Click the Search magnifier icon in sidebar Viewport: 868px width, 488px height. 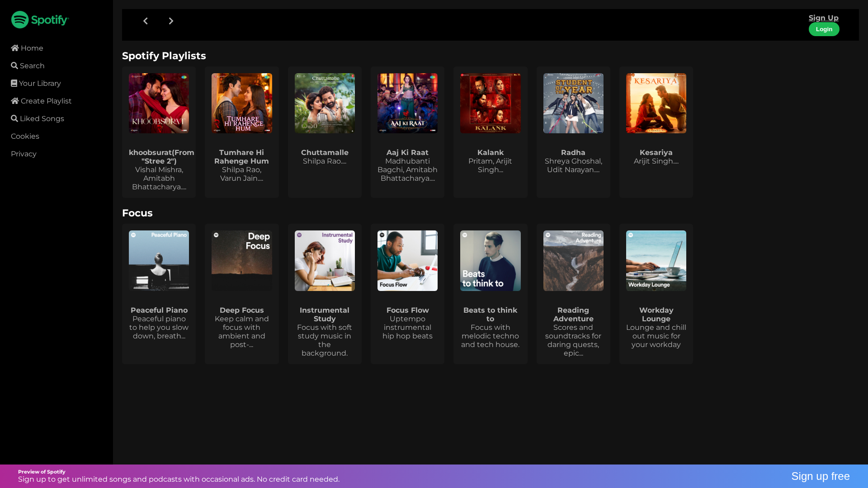(x=14, y=66)
